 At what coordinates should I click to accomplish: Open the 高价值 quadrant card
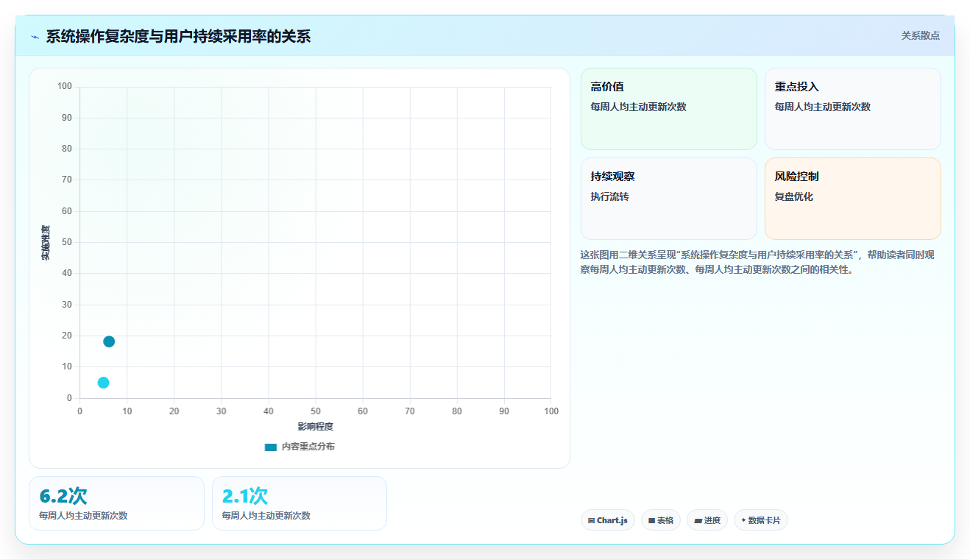669,109
